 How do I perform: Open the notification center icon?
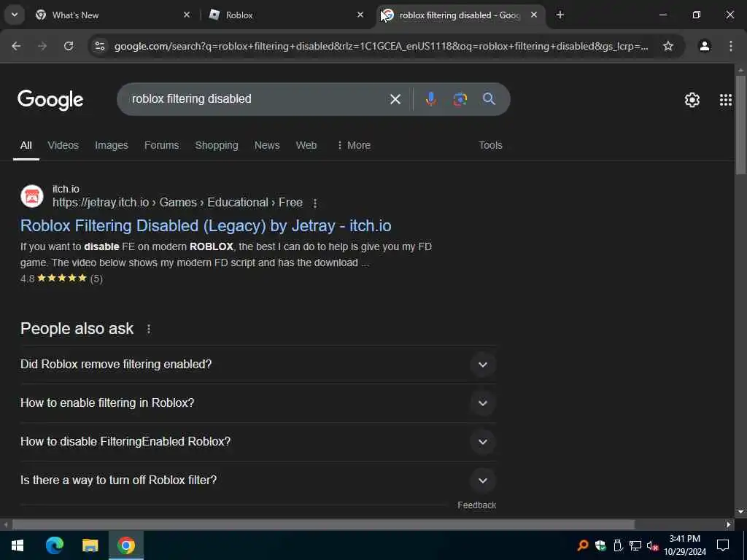pyautogui.click(x=723, y=545)
